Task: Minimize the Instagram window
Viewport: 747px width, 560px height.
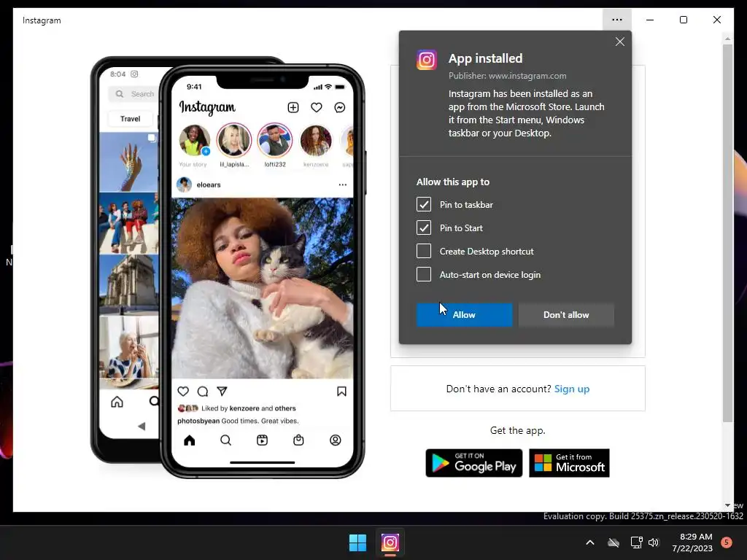Action: click(x=650, y=20)
